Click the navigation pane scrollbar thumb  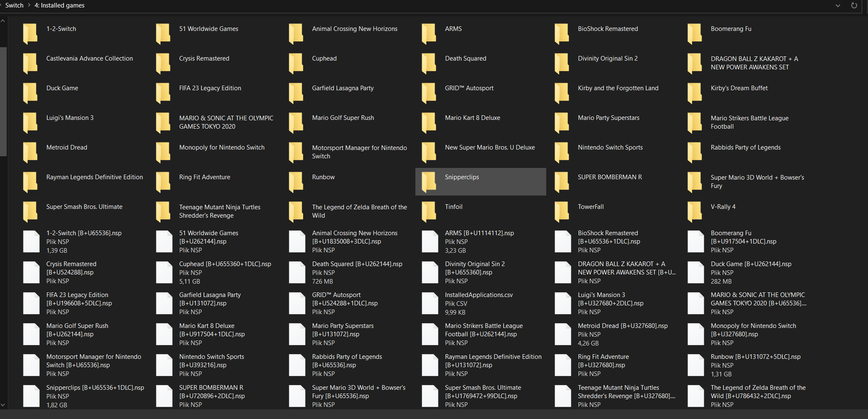coord(3,102)
